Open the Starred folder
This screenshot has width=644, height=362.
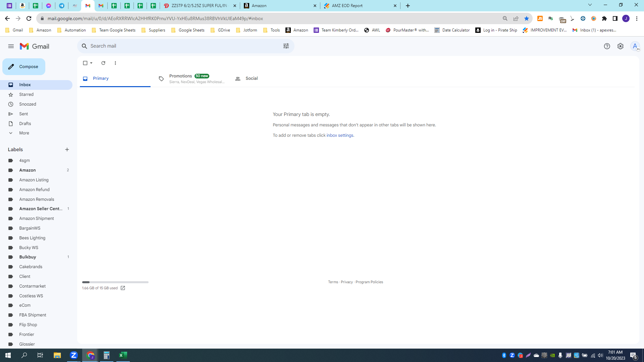coord(36,95)
